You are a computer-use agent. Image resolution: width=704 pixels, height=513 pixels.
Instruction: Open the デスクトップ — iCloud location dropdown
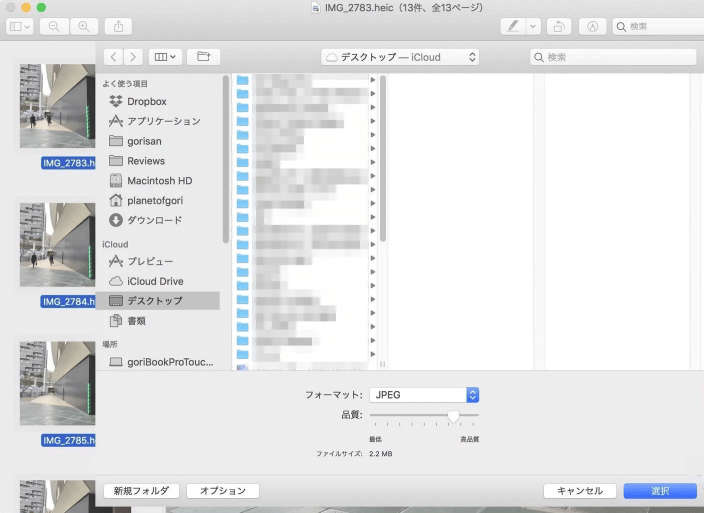point(400,57)
